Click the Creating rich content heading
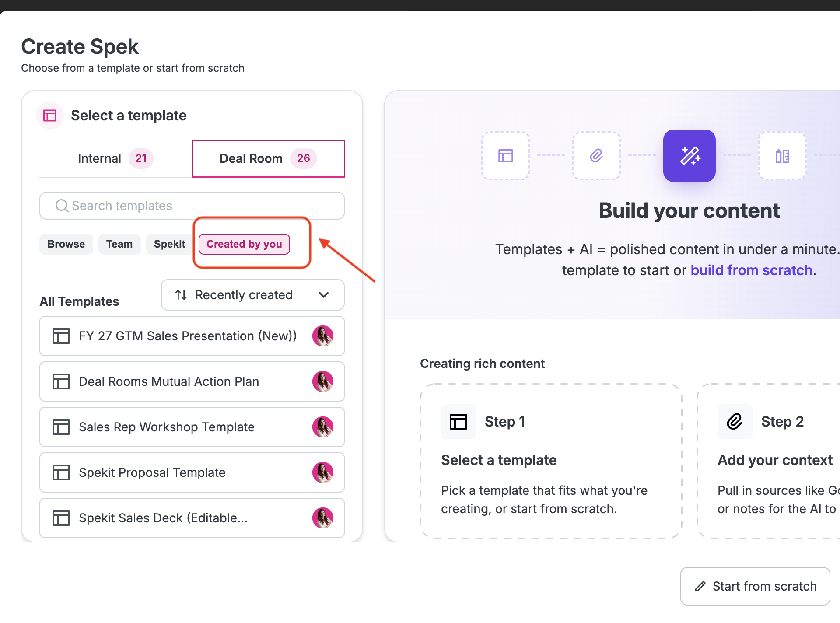840x623 pixels. point(482,364)
